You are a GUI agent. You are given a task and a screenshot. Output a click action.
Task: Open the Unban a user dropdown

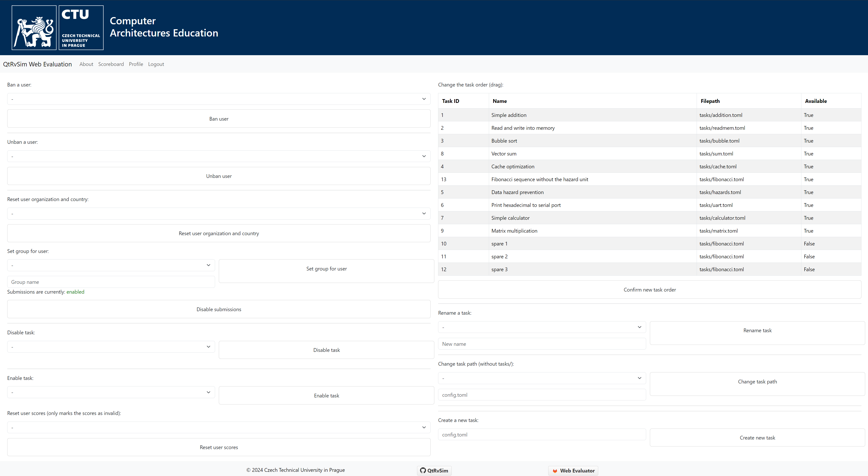218,156
